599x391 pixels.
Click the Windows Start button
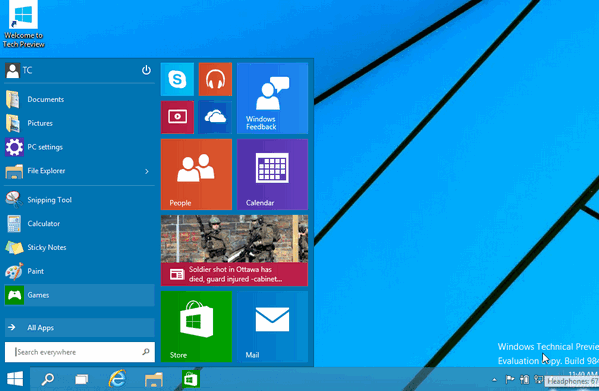point(15,379)
